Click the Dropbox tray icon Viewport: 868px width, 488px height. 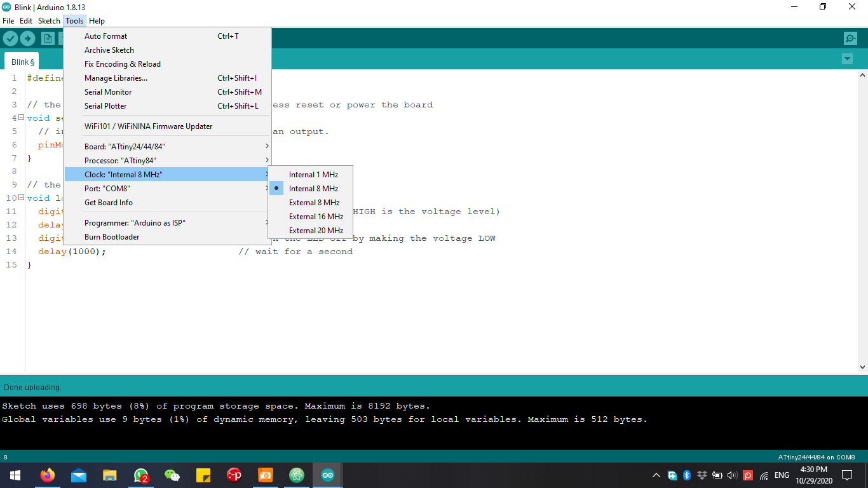click(x=702, y=475)
